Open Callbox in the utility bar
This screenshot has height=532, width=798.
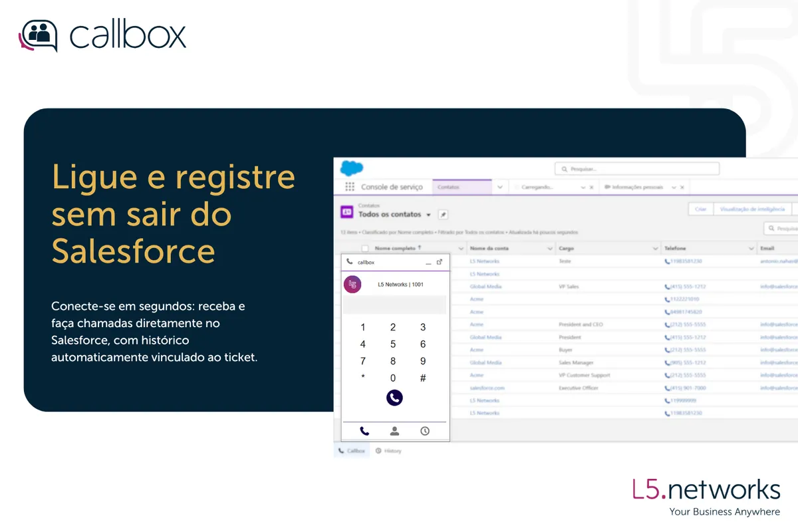pos(352,450)
